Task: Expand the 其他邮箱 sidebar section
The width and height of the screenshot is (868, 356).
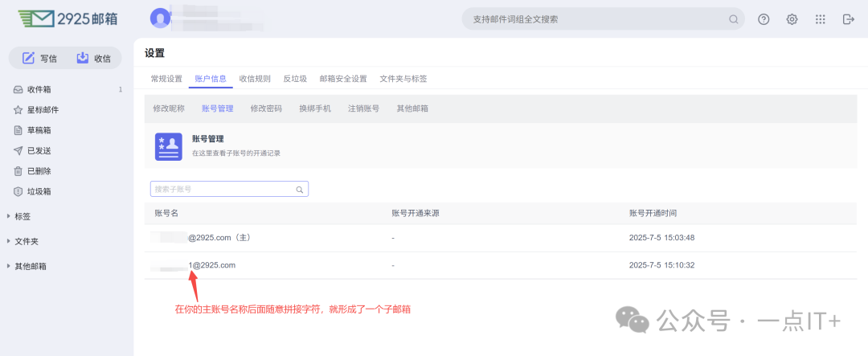Action: tap(27, 266)
